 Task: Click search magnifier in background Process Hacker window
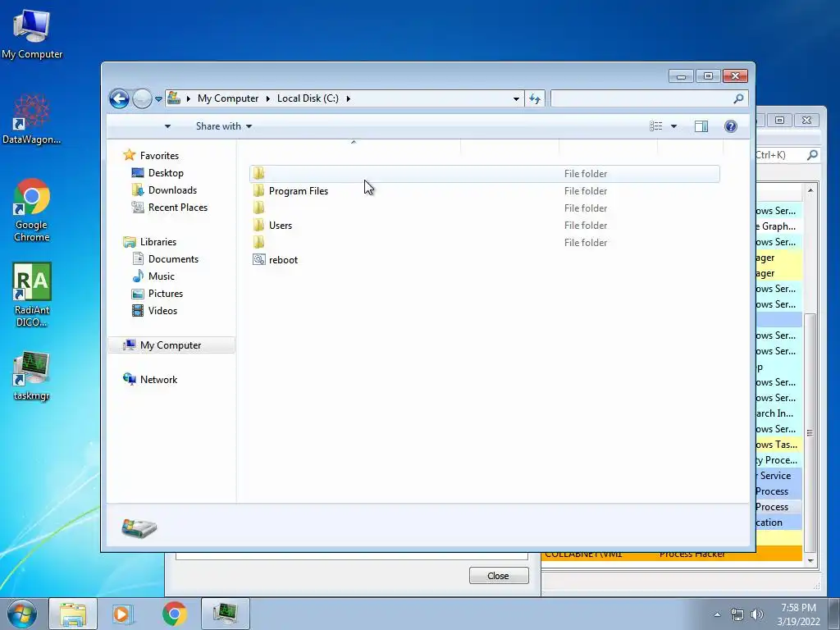(812, 155)
